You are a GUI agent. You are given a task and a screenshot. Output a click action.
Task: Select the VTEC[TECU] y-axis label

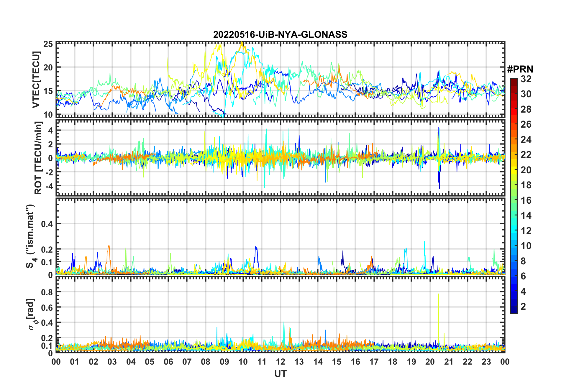tap(36, 80)
